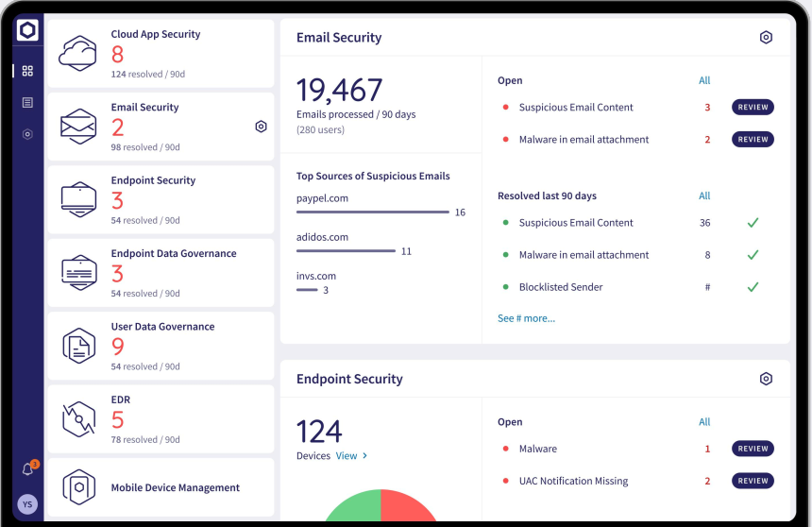Select the EDR card

click(161, 418)
